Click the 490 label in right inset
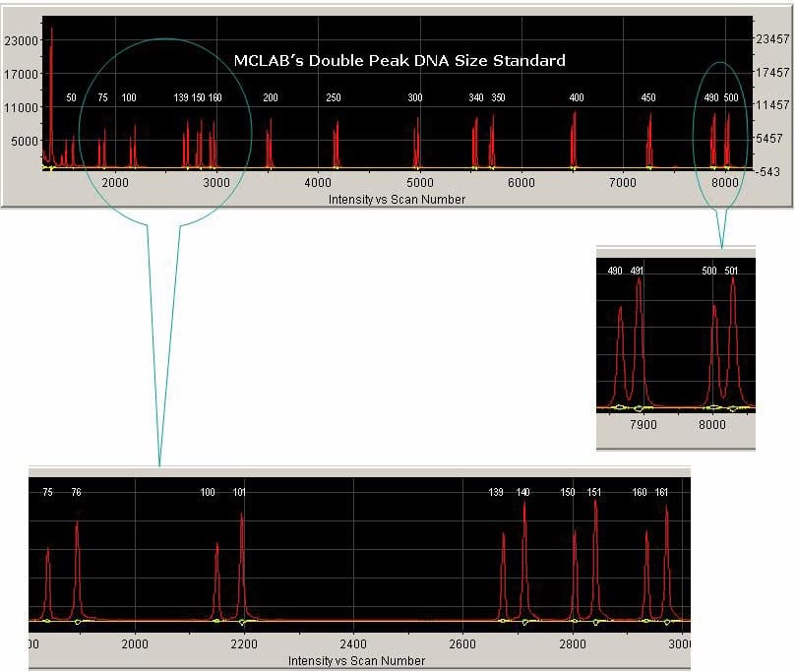This screenshot has height=672, width=797. pyautogui.click(x=615, y=271)
